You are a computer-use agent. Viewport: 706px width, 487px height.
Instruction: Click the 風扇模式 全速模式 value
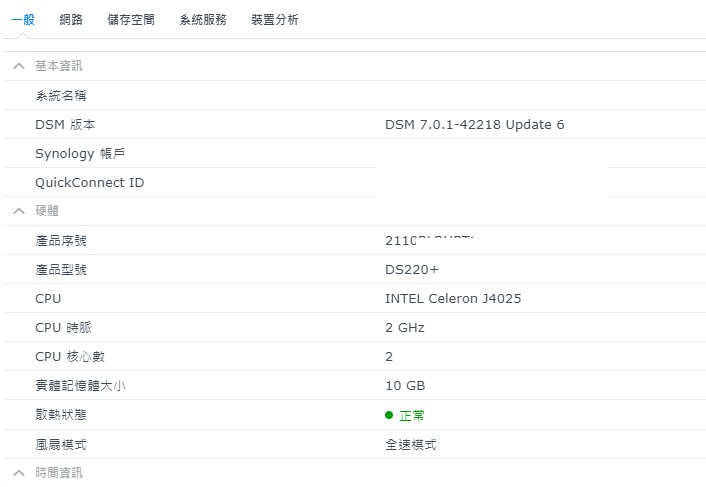point(411,445)
